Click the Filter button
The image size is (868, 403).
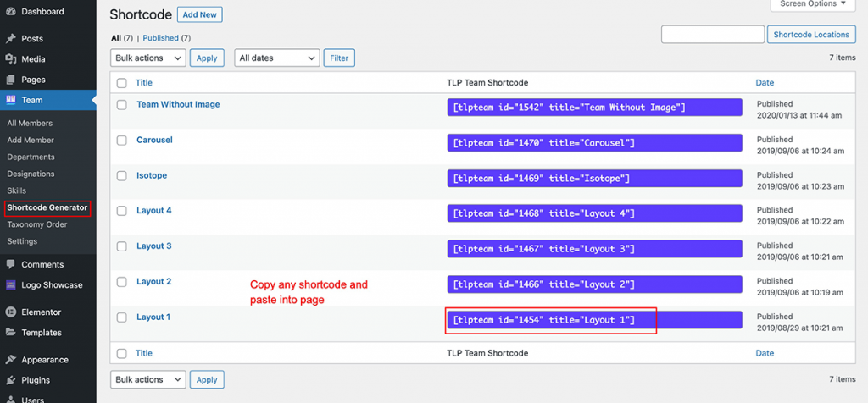pyautogui.click(x=339, y=58)
